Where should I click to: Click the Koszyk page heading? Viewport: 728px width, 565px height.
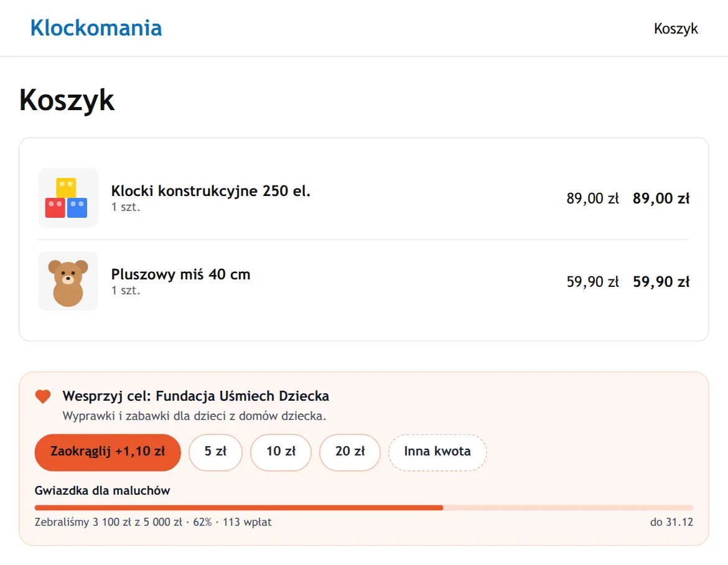click(67, 100)
